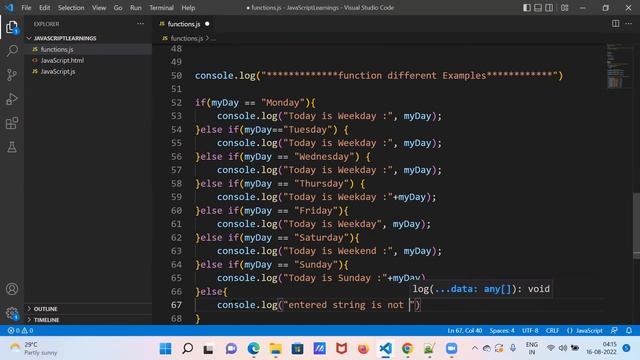640x360 pixels.
Task: Open the Go menu
Action: tap(118, 8)
